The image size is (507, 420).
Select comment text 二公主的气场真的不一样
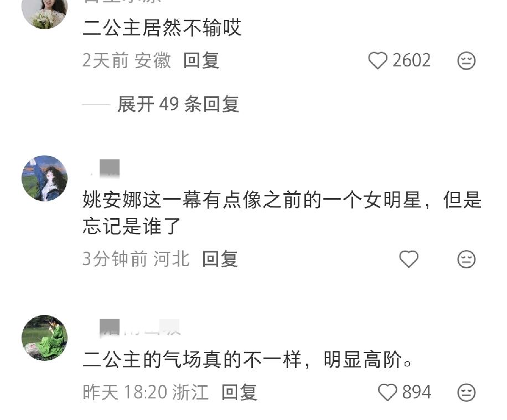(x=247, y=360)
